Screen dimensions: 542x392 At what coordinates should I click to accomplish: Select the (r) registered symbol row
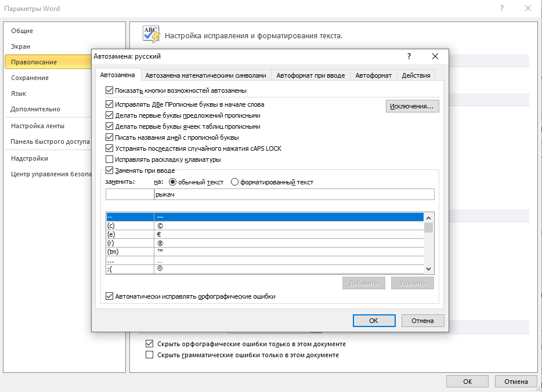coord(265,243)
